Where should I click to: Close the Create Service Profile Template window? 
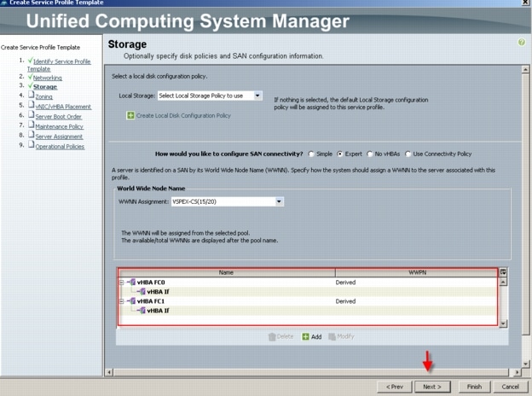click(525, 3)
